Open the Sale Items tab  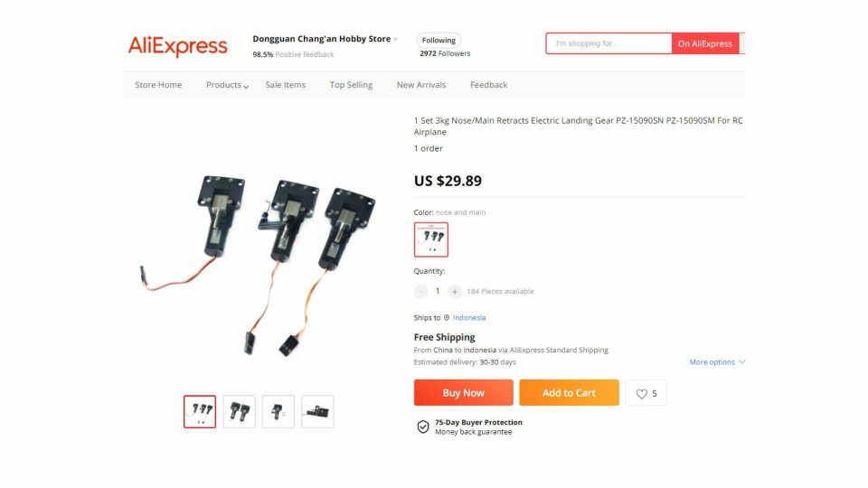coord(285,85)
